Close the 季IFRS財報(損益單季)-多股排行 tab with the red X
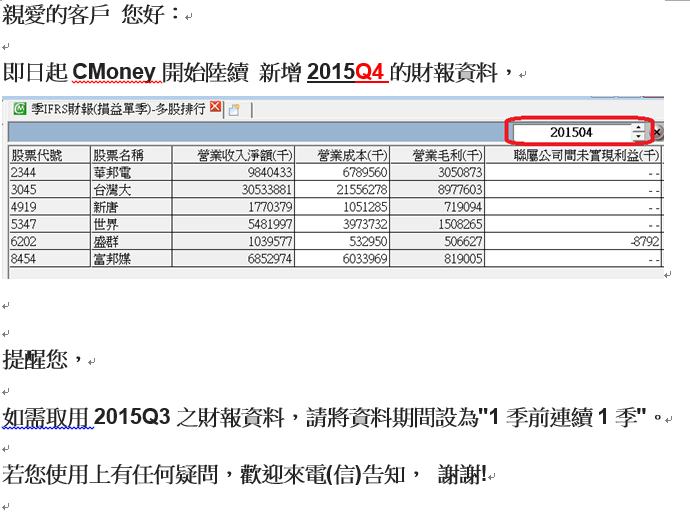 pos(216,107)
